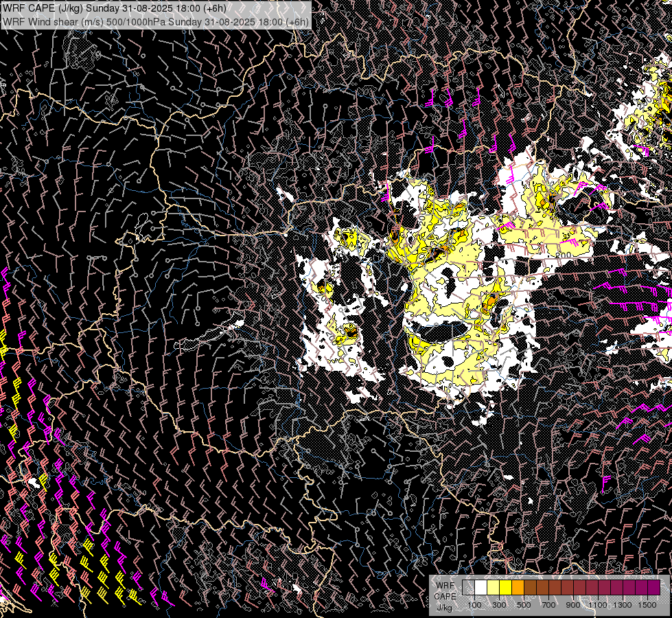Click the WRF Wind shear title line

156,22
